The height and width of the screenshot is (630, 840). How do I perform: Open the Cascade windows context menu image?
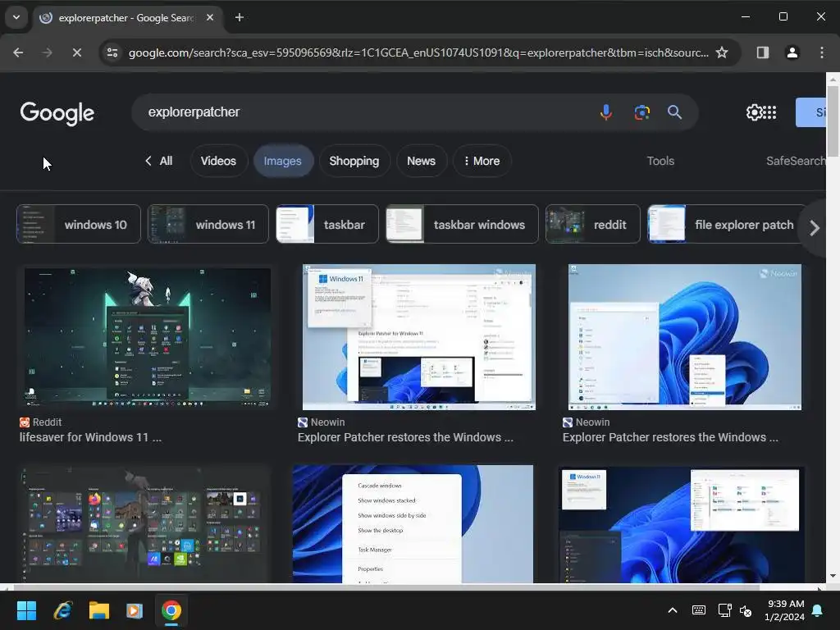tap(413, 523)
